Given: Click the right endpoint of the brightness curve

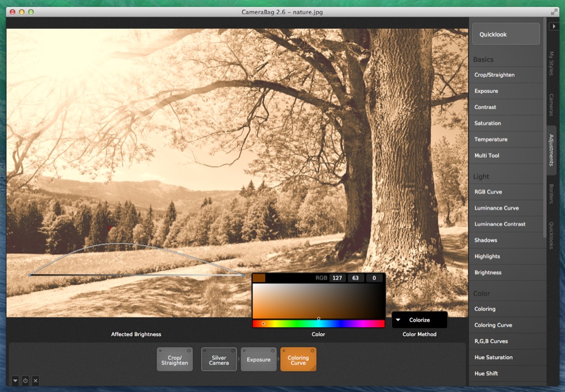Looking at the screenshot, I should [x=243, y=275].
